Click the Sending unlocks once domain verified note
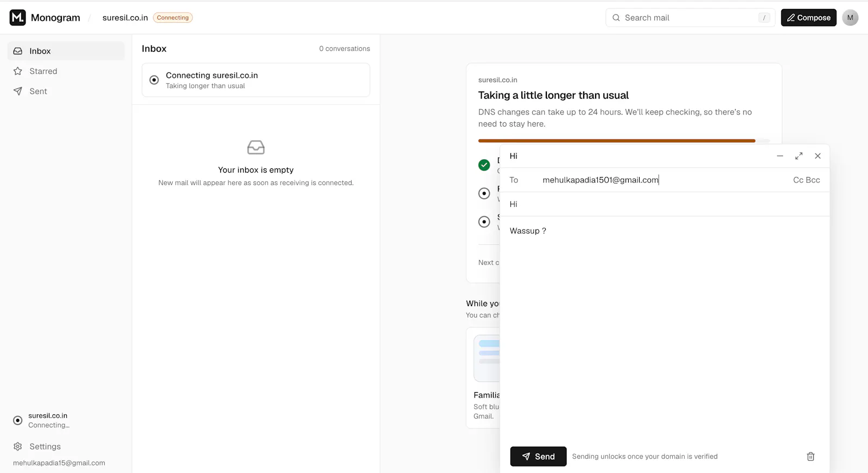Image resolution: width=868 pixels, height=473 pixels. click(645, 457)
